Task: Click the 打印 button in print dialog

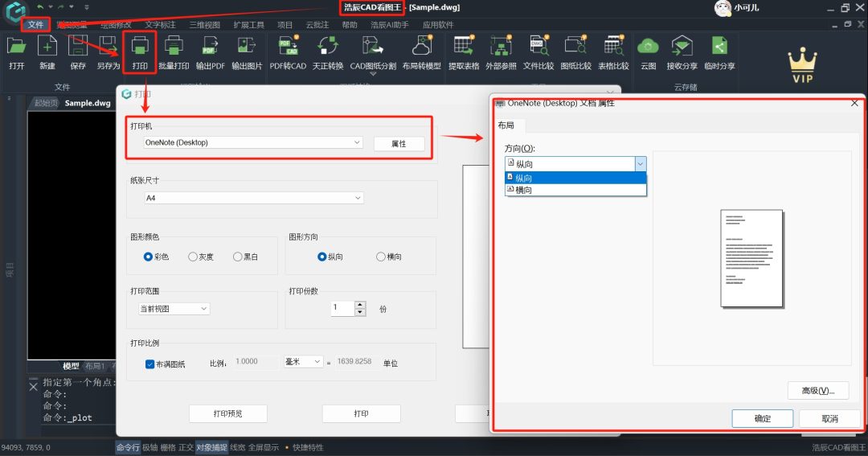Action: [362, 413]
